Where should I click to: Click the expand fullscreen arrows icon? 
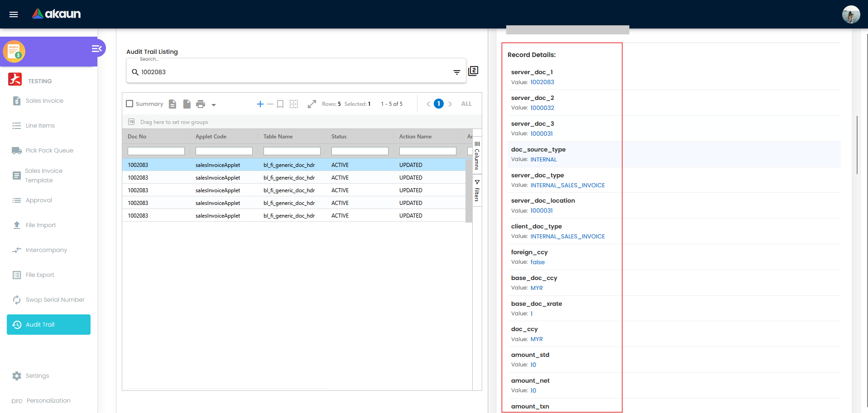coord(312,104)
